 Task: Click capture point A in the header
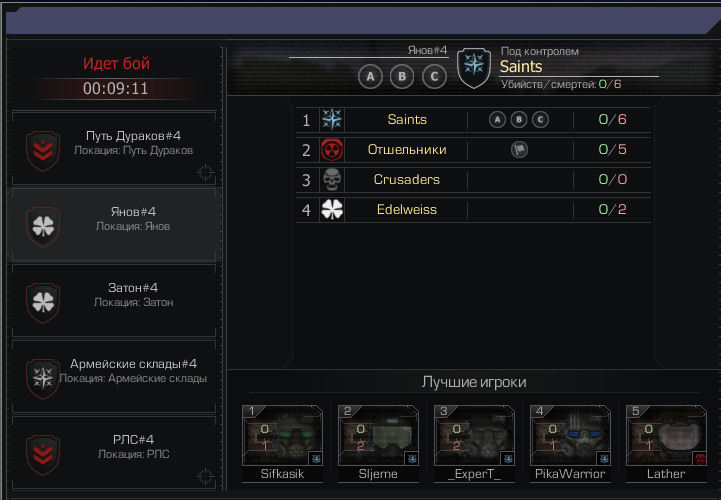click(370, 76)
